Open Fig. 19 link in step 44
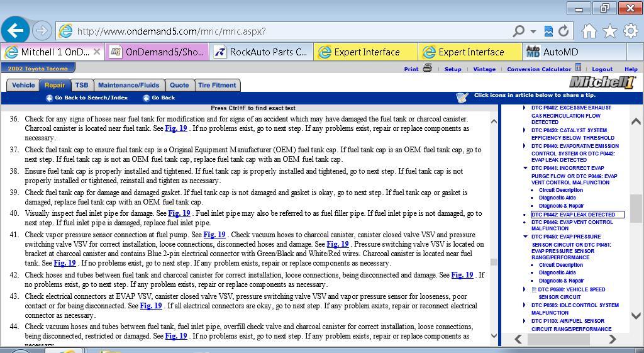Viewport: 644px width, 353px height. tap(176, 336)
